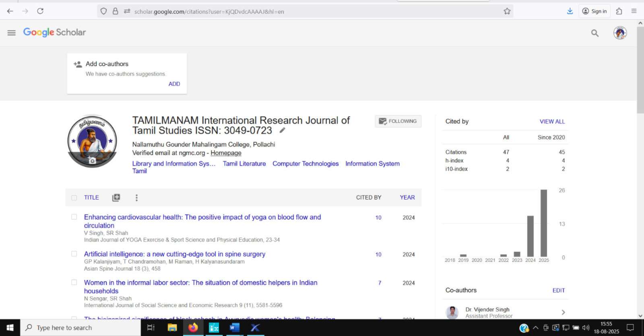Tick checkbox for Artificial intelligence spine surgery article
The image size is (644, 336).
74,254
